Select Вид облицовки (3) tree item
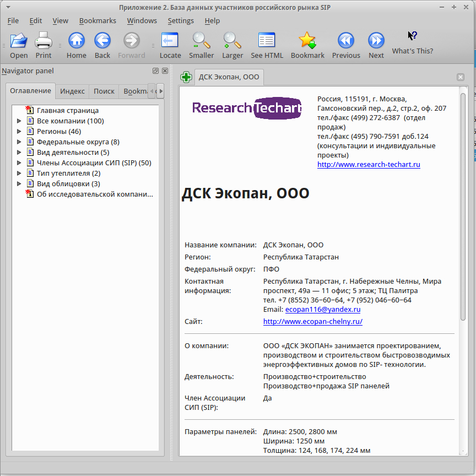 pyautogui.click(x=68, y=183)
